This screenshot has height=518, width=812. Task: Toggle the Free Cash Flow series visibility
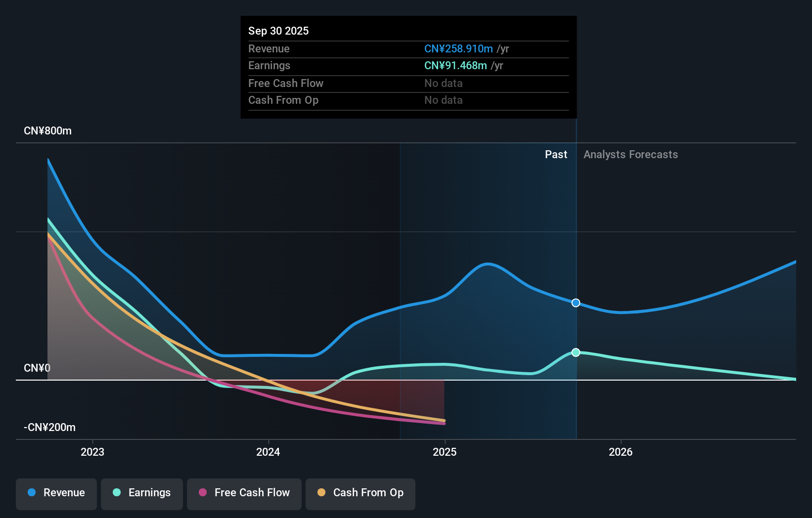[x=244, y=493]
